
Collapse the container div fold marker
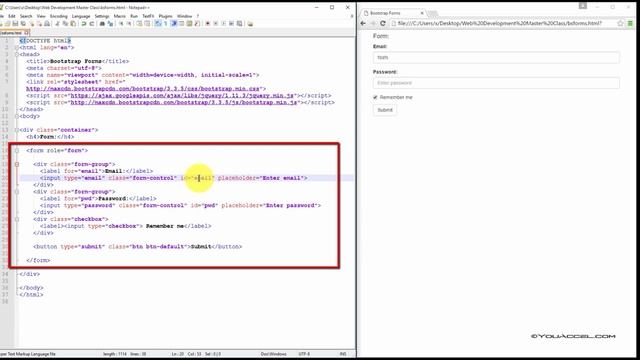[x=17, y=130]
